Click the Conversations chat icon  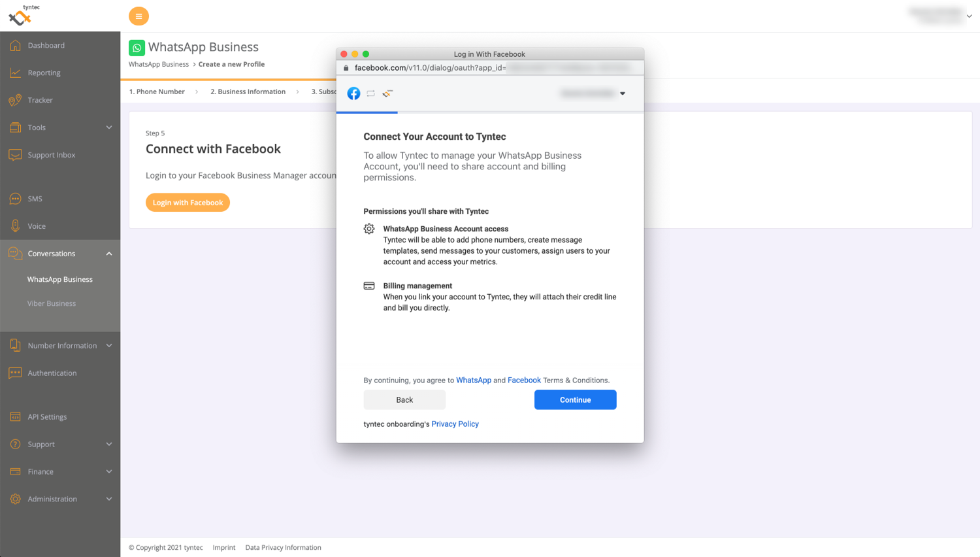pos(15,254)
